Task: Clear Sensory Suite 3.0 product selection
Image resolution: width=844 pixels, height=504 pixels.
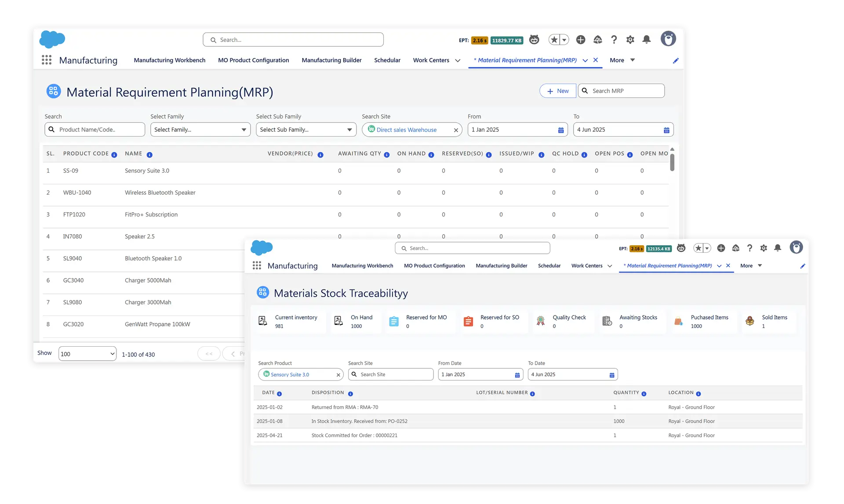Action: [338, 375]
